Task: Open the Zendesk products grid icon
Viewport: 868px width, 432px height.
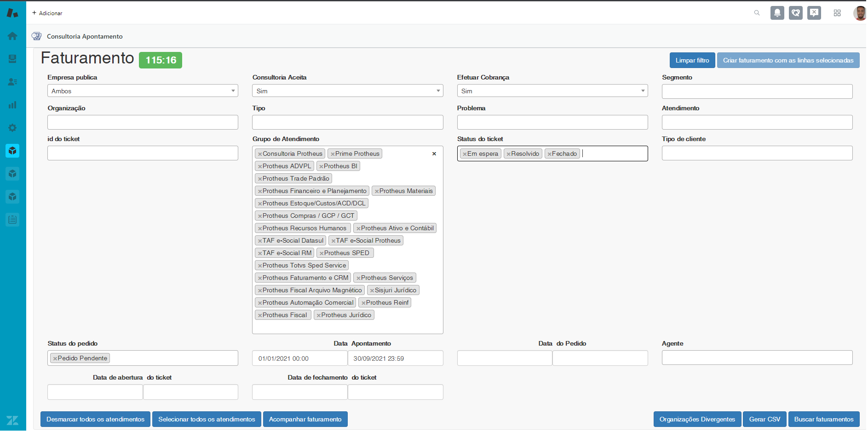Action: coord(837,13)
